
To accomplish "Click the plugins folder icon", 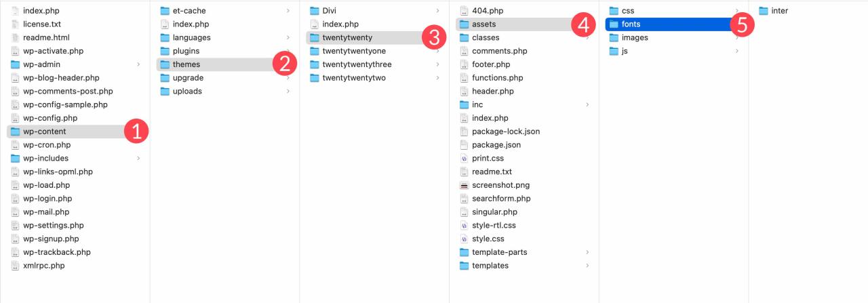I will coord(165,51).
